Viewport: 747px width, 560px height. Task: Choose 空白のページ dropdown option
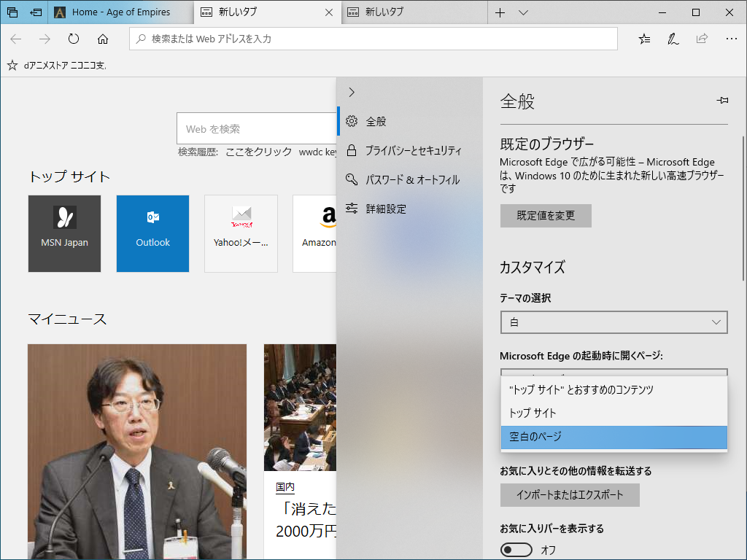tap(614, 437)
